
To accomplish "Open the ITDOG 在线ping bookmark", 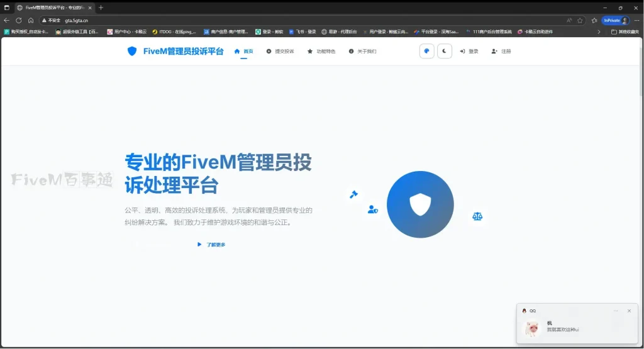I will coord(174,31).
